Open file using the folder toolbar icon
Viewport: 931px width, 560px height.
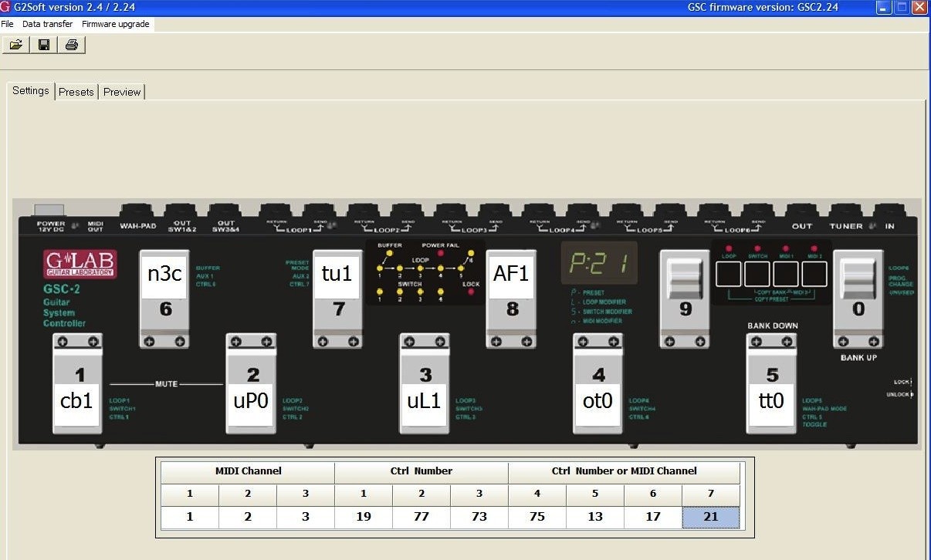[15, 45]
